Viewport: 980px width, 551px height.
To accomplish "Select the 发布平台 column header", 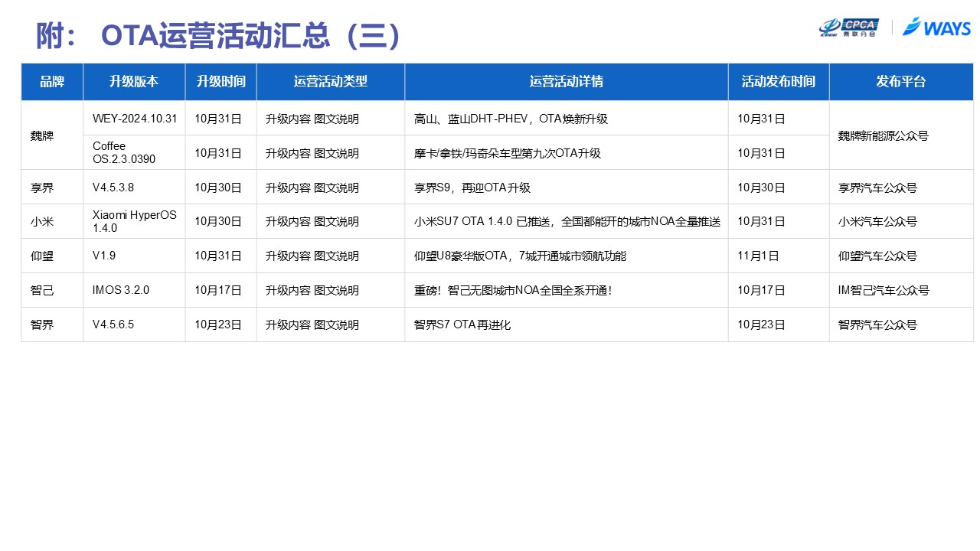I will [x=901, y=82].
